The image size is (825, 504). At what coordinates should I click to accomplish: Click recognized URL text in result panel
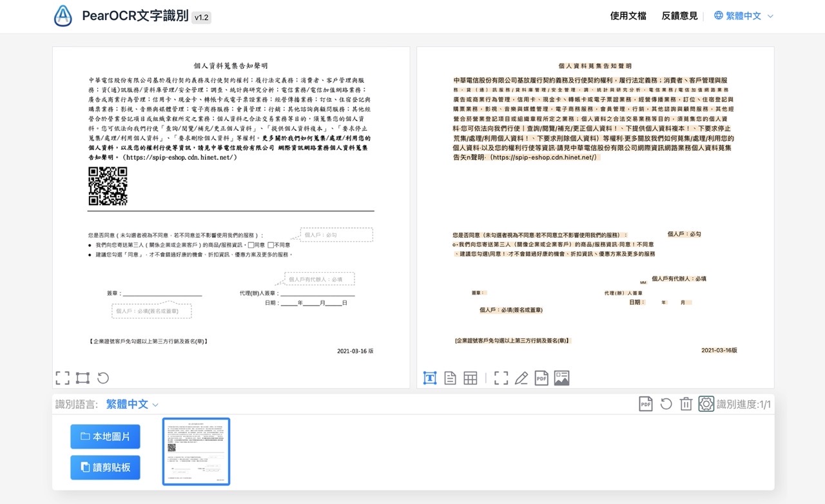pyautogui.click(x=543, y=157)
